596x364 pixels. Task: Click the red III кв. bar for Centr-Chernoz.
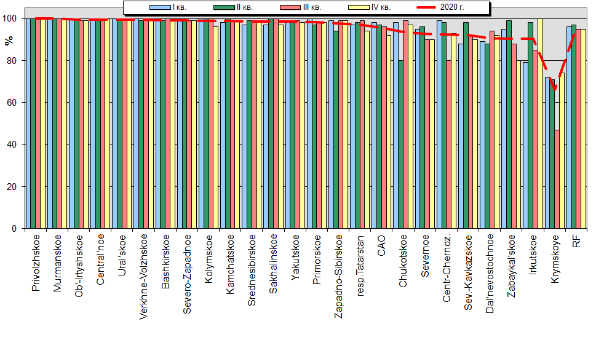click(x=449, y=144)
